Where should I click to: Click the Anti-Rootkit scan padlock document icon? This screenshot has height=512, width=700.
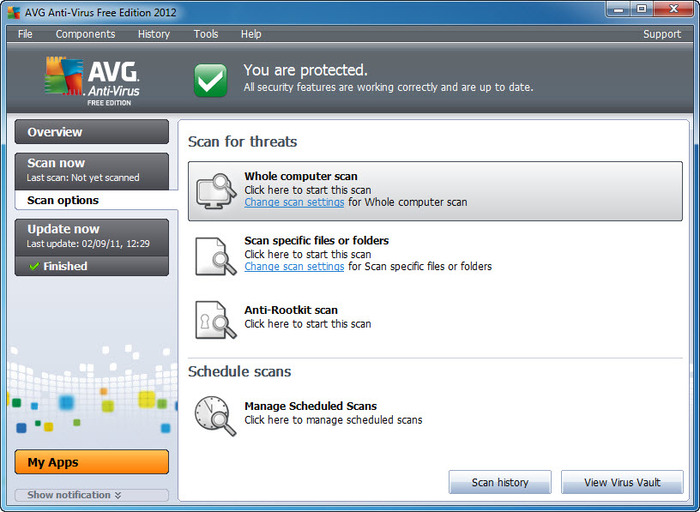pyautogui.click(x=216, y=321)
